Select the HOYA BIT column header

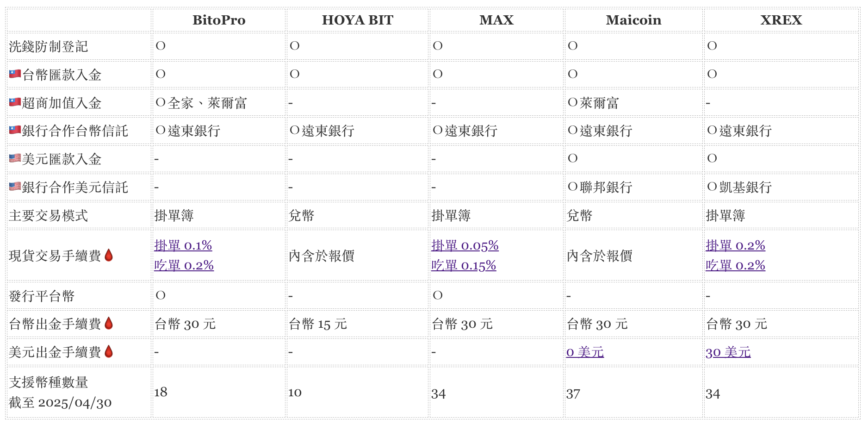pyautogui.click(x=357, y=20)
